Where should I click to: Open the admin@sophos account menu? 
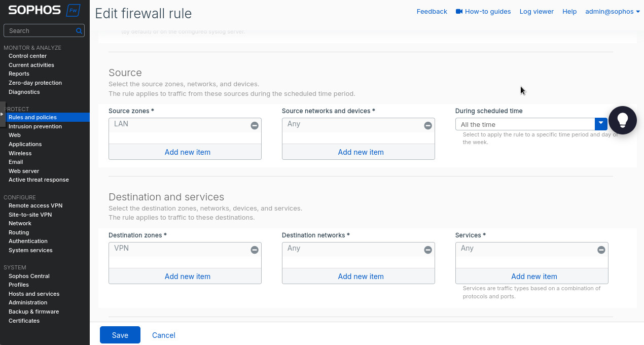click(x=612, y=11)
